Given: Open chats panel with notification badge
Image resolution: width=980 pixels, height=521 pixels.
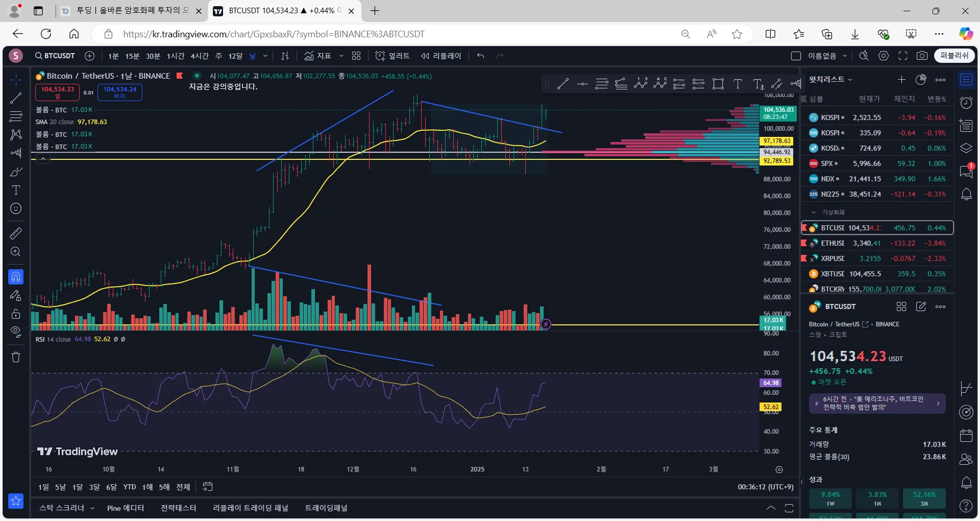Looking at the screenshot, I should coord(966,171).
